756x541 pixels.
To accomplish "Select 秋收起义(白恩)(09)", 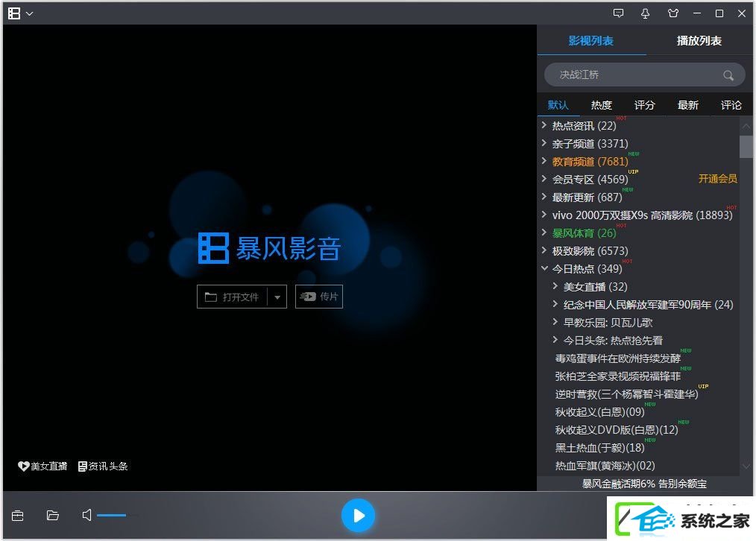I will 599,412.
